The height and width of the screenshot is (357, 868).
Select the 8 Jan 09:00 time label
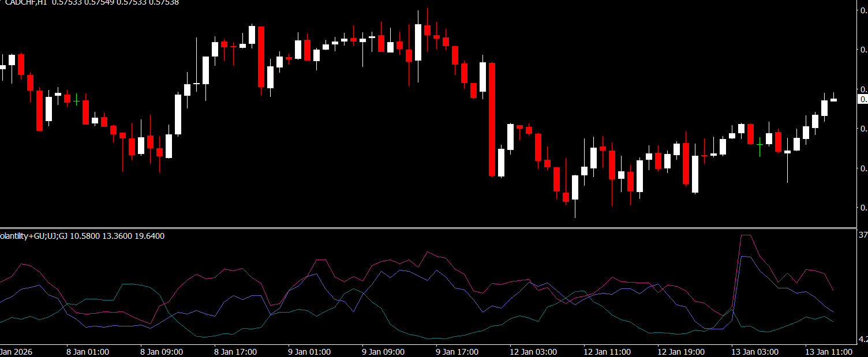tap(162, 351)
